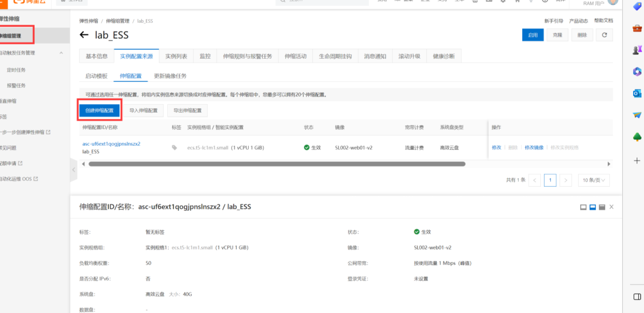Open the 产品动态 link

(578, 21)
